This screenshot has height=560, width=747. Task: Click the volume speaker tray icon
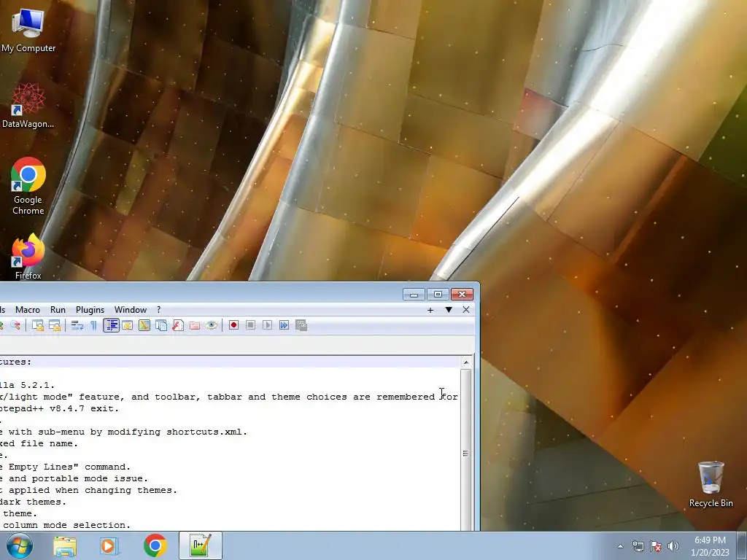pos(673,546)
